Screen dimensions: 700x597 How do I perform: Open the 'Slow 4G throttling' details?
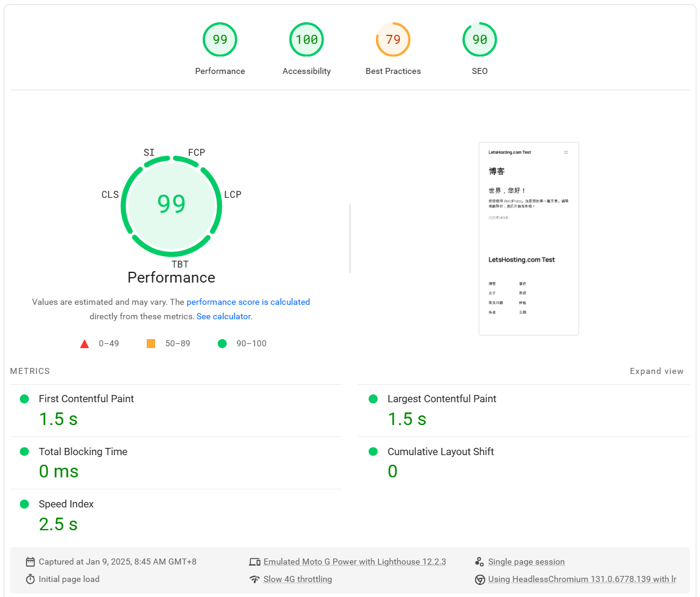tap(298, 579)
